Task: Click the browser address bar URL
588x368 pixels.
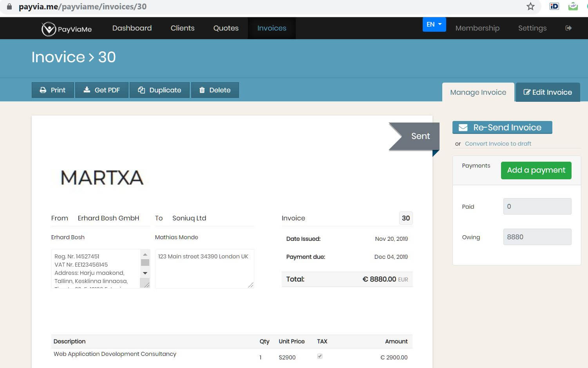Action: click(83, 7)
